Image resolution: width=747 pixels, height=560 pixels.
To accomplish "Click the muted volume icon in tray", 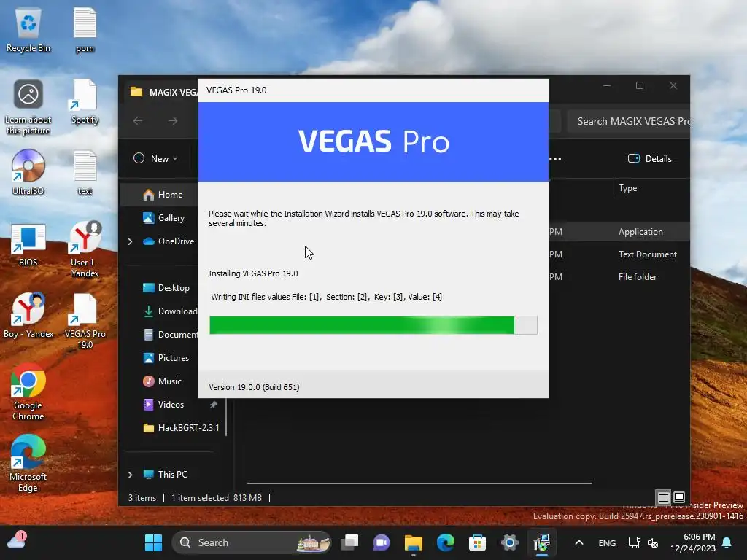I will click(x=653, y=542).
